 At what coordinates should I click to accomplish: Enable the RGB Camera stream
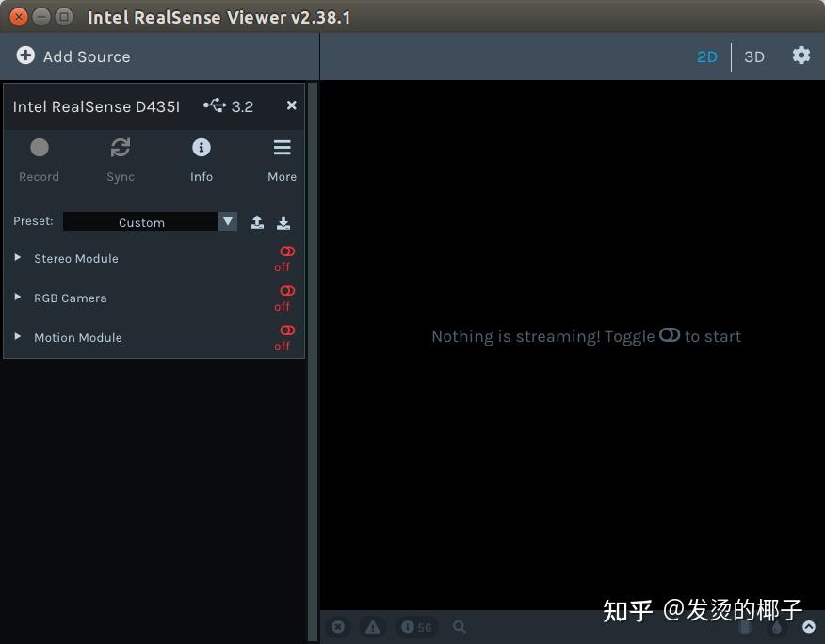click(x=286, y=291)
